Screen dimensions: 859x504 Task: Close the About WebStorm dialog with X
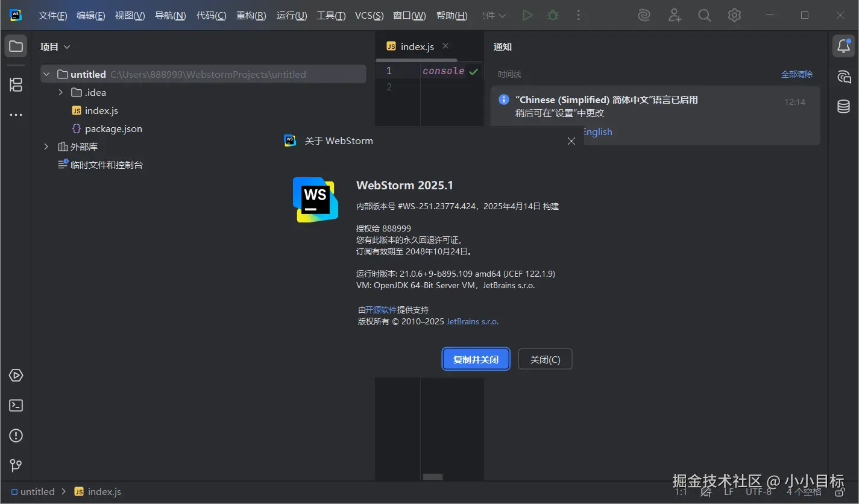pos(571,141)
